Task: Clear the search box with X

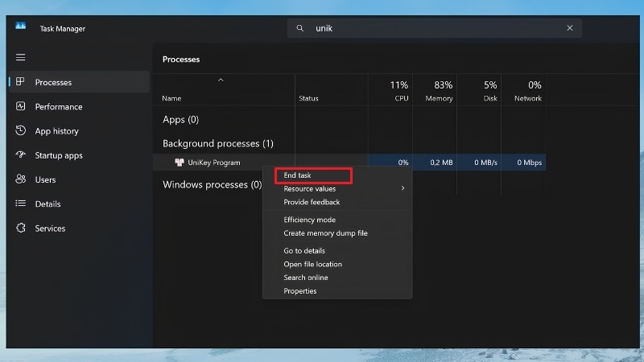Action: (x=570, y=28)
